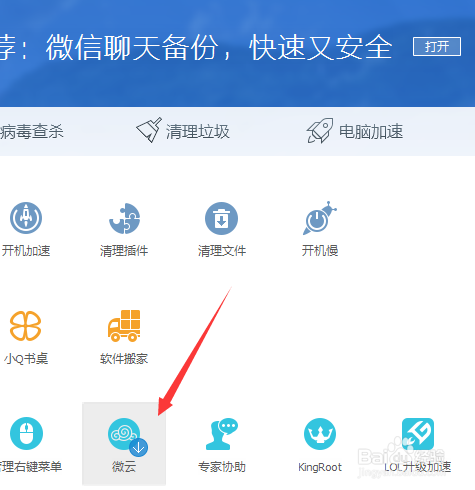Click the rocket icon beside 电脑加速
475x490 pixels.
(x=320, y=131)
